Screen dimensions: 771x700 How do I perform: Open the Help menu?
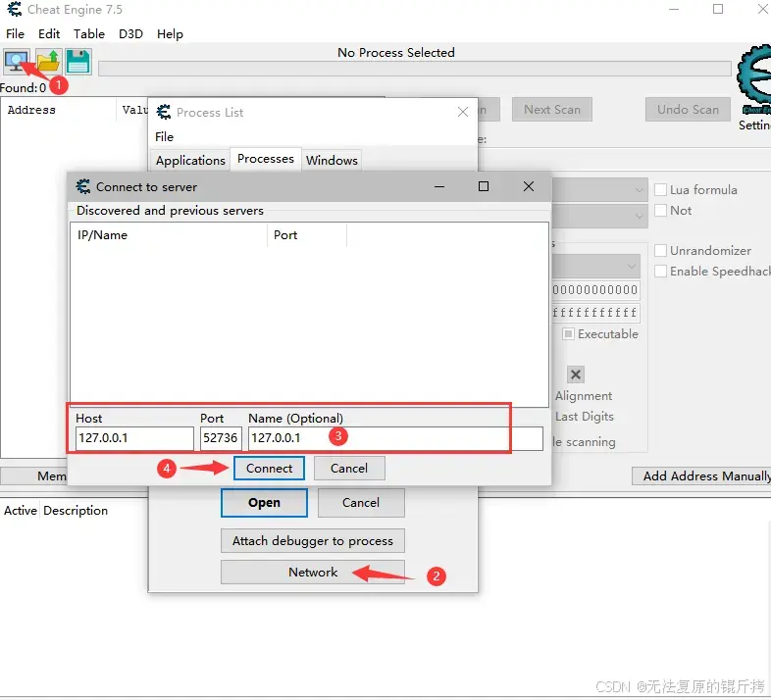point(170,34)
